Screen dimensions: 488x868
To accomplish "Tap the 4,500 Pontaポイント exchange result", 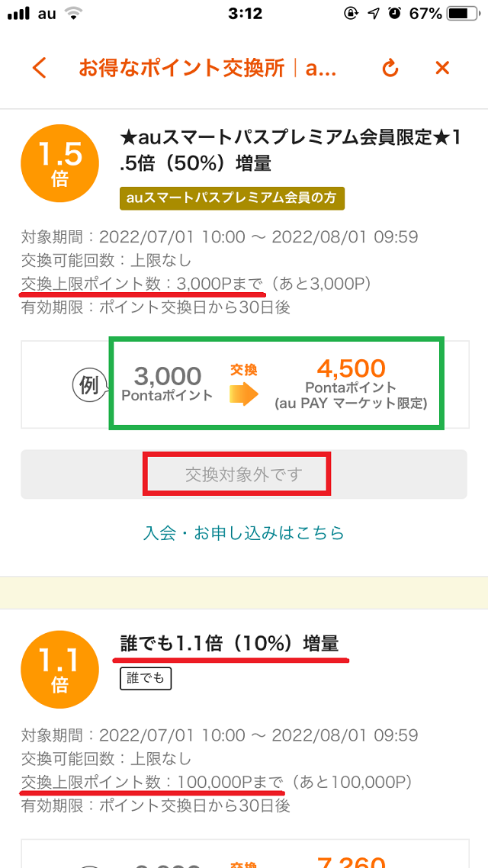I will pyautogui.click(x=351, y=383).
